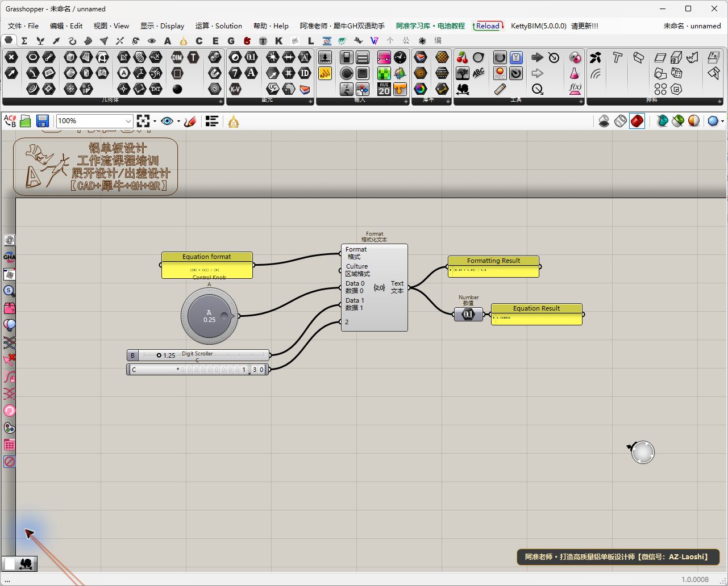Open file with green folder icon
This screenshot has height=586, width=728.
point(25,121)
